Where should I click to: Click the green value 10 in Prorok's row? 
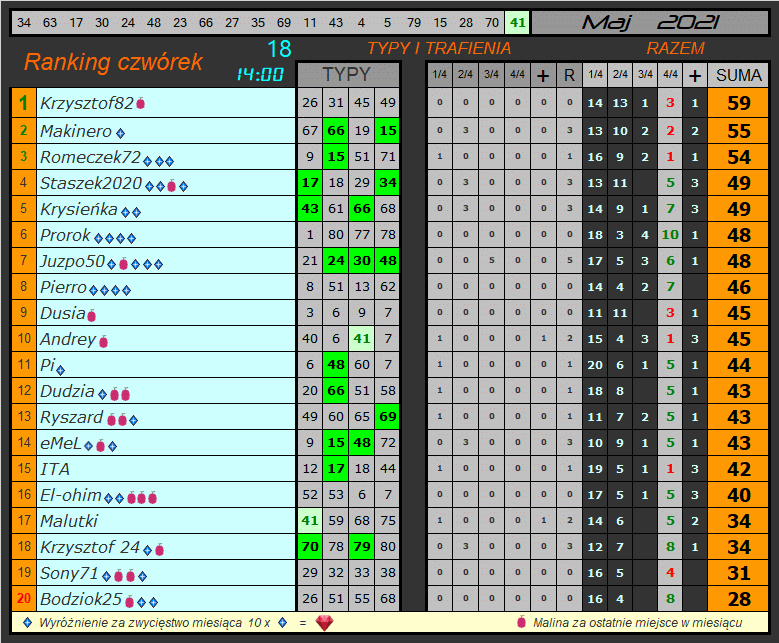670,235
